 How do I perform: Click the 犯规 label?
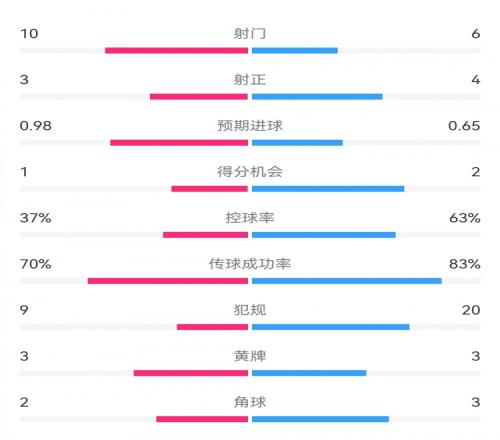click(250, 310)
